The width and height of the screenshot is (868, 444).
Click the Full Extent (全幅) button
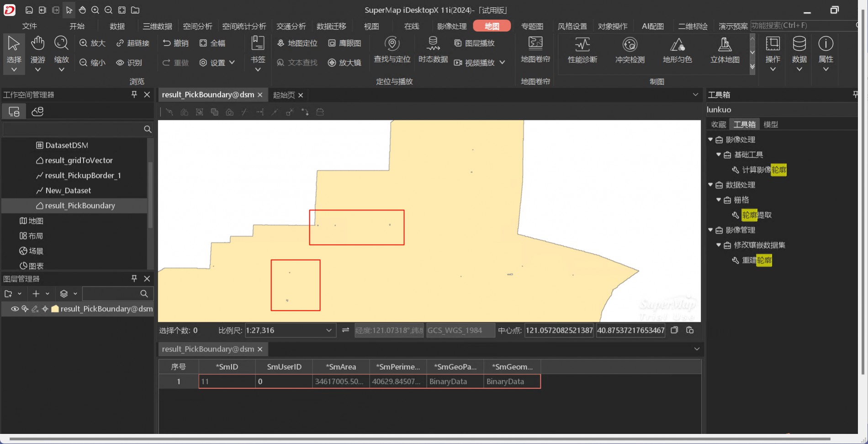(x=212, y=43)
